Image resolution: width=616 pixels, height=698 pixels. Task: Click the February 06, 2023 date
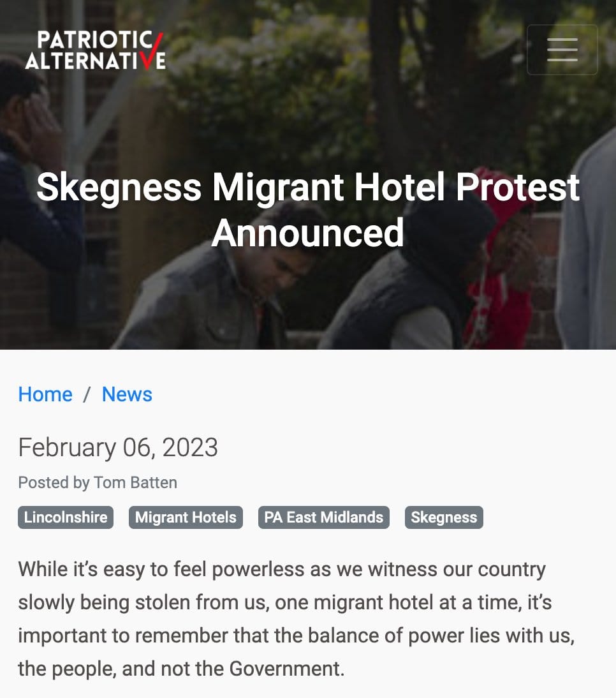tap(118, 447)
